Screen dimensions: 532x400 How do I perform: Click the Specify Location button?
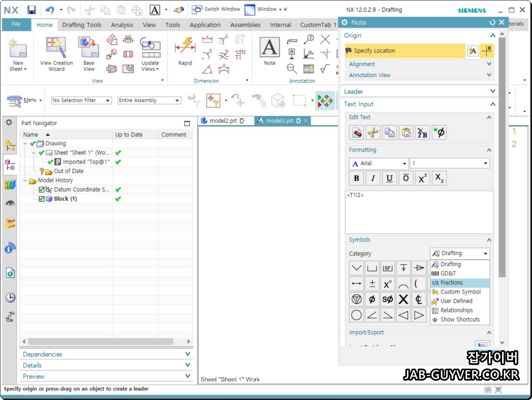coord(405,51)
